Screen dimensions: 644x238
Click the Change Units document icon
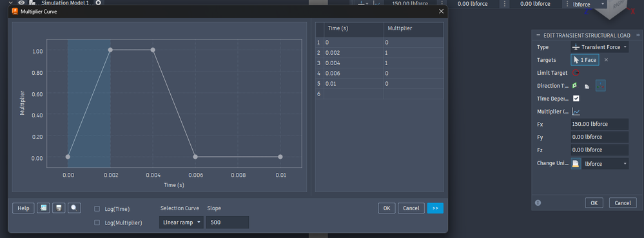(x=576, y=164)
